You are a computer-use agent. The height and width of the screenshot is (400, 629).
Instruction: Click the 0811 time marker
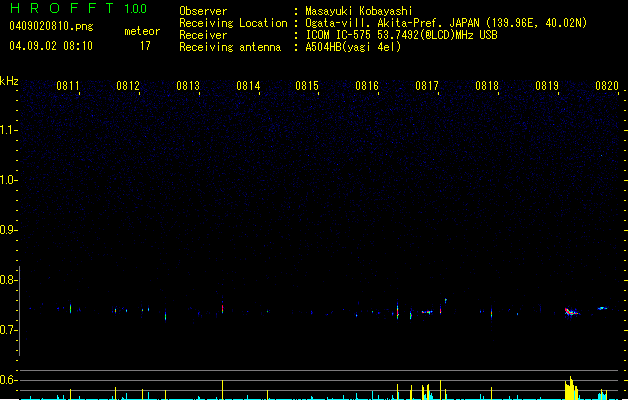click(68, 86)
